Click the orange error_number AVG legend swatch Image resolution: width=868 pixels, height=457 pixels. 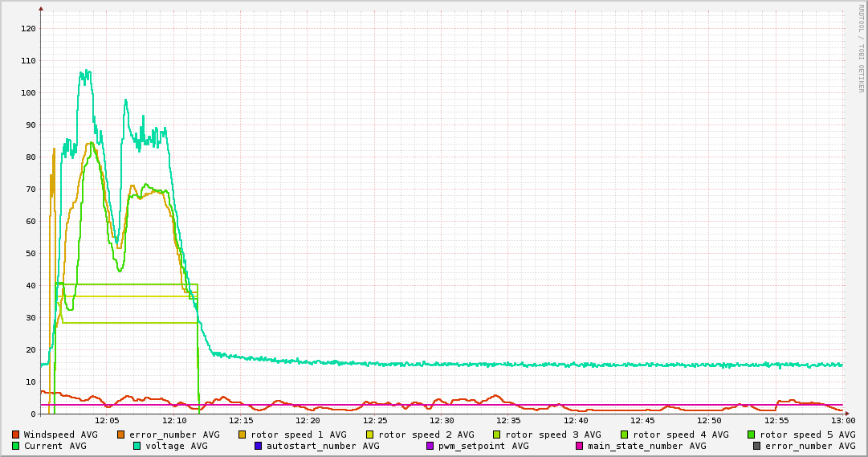coord(121,435)
